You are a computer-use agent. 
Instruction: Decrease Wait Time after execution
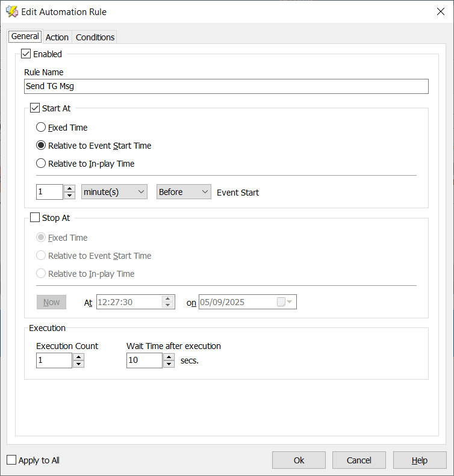tap(169, 364)
